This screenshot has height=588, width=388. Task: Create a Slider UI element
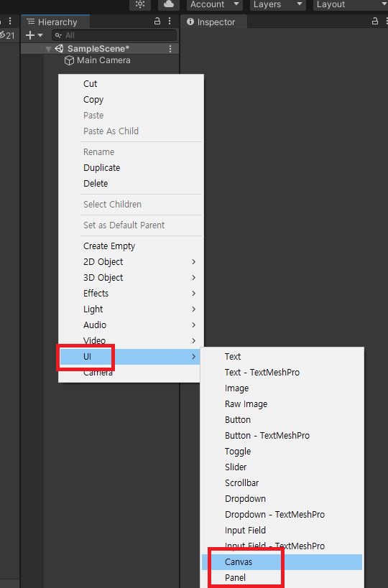[x=282, y=467]
